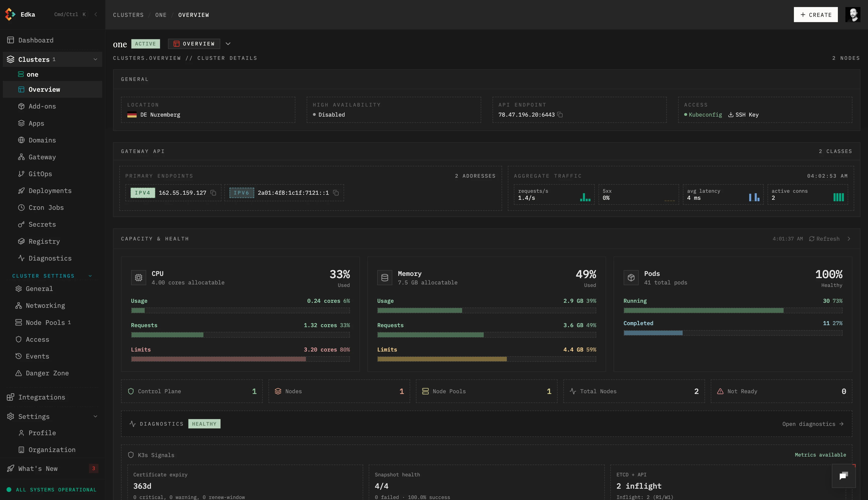
Task: Click the Create button
Action: [x=816, y=15]
